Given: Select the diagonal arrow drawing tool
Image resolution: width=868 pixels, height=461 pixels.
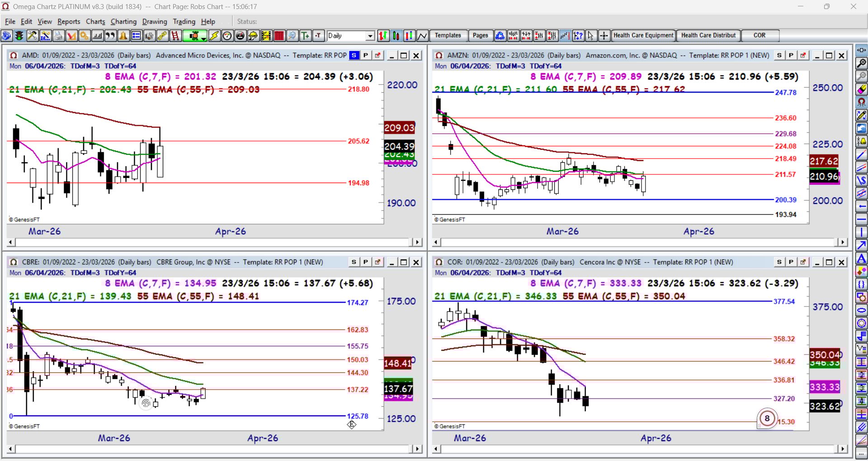Looking at the screenshot, I should coord(861,246).
